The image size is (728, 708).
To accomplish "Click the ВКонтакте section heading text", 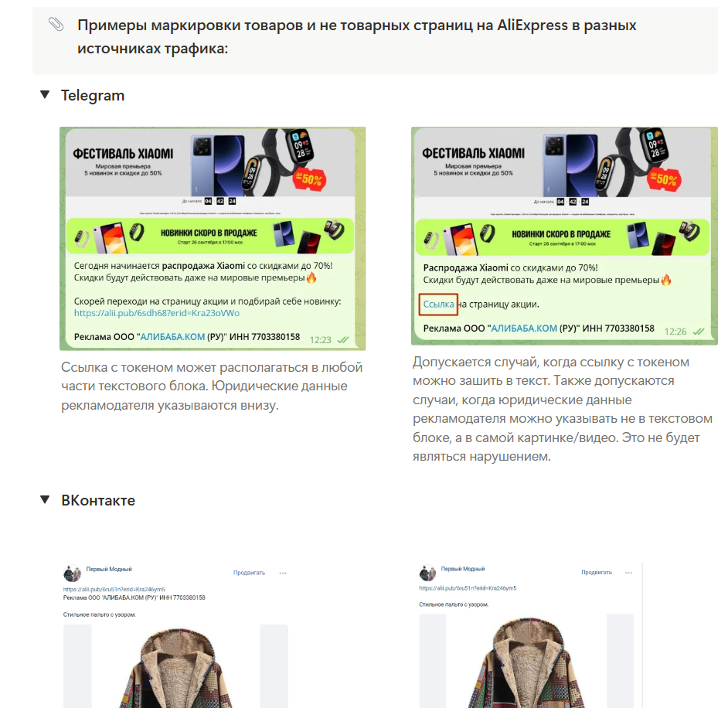I will coord(98,501).
